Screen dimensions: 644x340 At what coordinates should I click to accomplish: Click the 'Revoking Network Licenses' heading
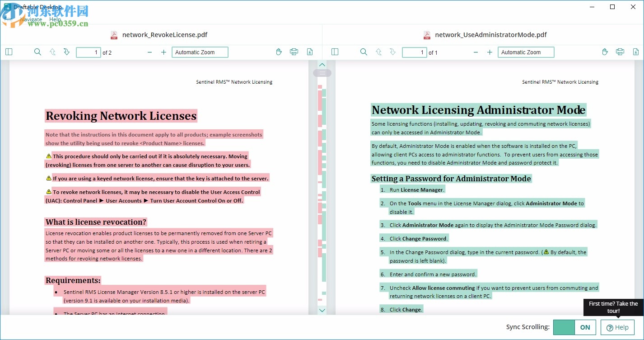121,116
